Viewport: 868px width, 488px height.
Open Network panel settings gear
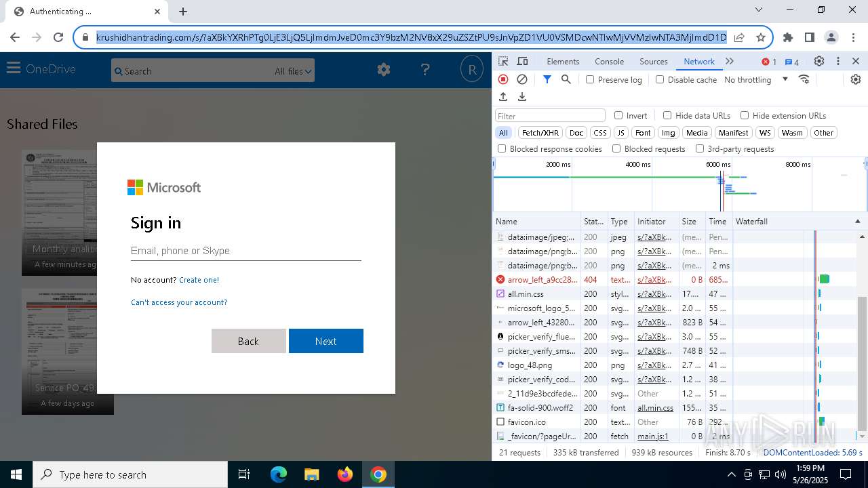tap(856, 79)
